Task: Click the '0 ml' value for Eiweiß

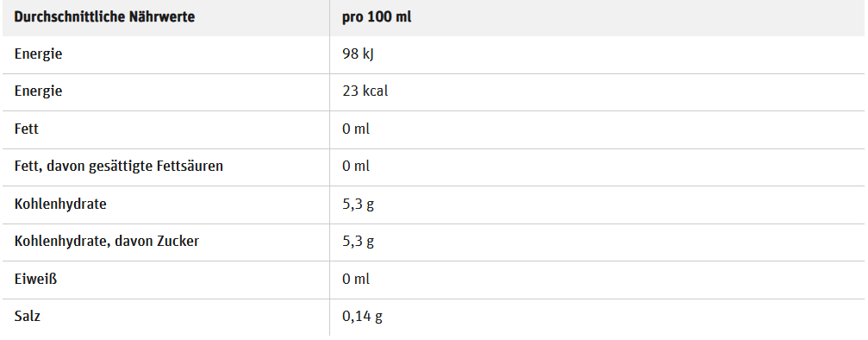Action: point(356,279)
